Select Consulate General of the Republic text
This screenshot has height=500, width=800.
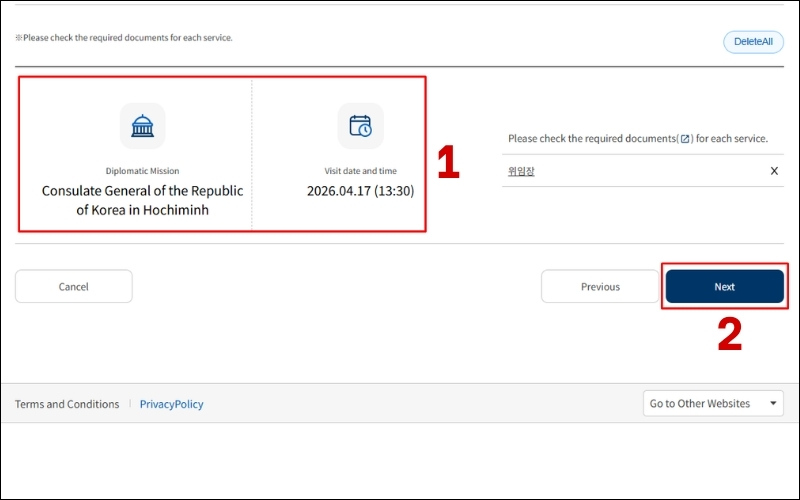142,191
